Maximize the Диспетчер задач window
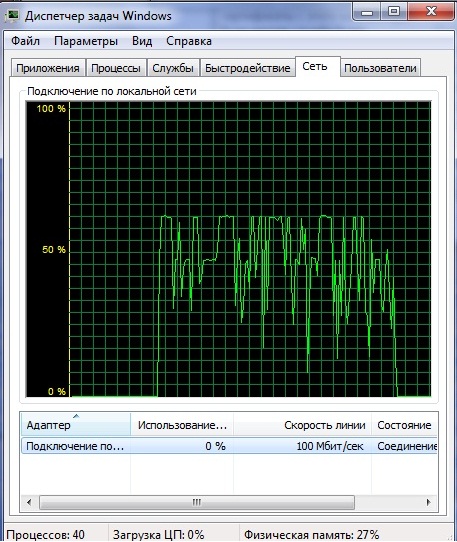 [394, 12]
